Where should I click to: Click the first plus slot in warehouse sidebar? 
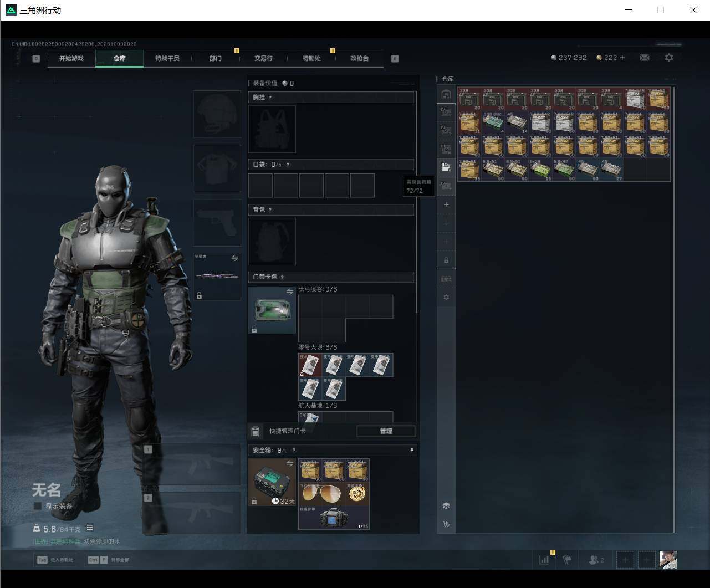[x=446, y=204]
